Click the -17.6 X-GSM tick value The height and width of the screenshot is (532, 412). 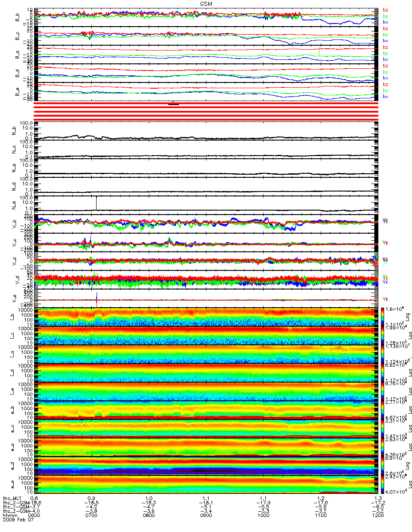click(x=320, y=503)
